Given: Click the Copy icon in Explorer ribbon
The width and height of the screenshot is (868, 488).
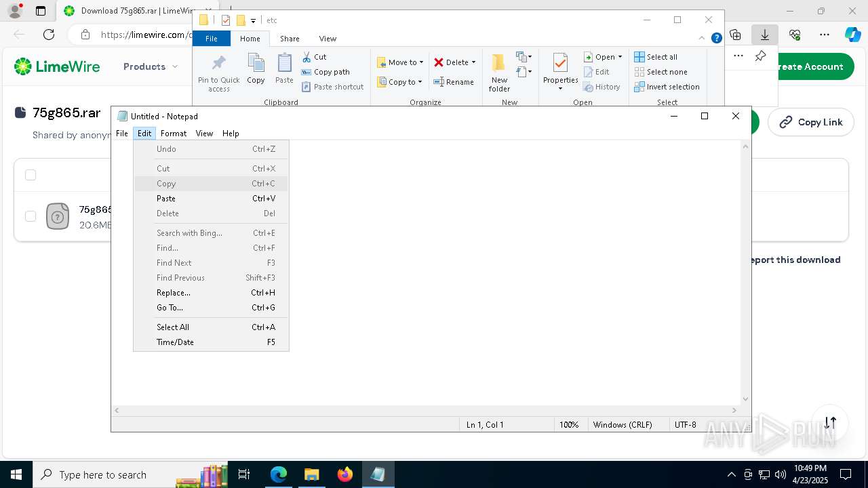Looking at the screenshot, I should tap(256, 69).
